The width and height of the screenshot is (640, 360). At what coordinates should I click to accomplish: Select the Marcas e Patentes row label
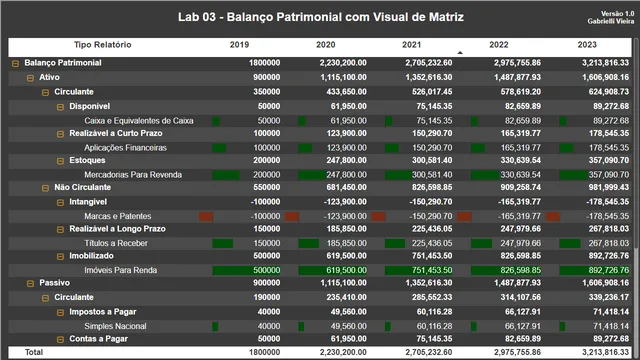tap(118, 216)
